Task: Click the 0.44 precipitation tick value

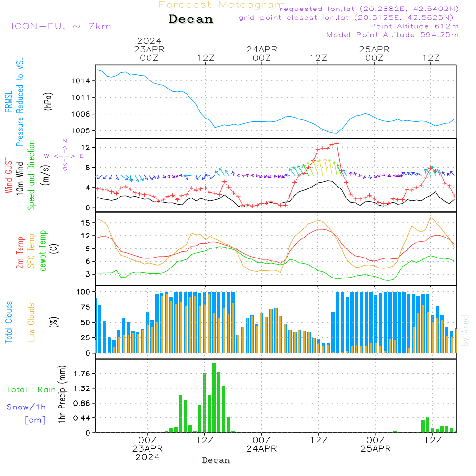Action: point(82,418)
